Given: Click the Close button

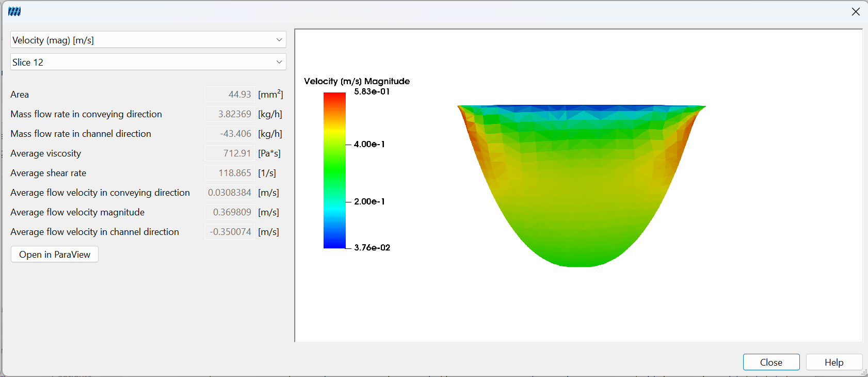Looking at the screenshot, I should click(x=771, y=362).
